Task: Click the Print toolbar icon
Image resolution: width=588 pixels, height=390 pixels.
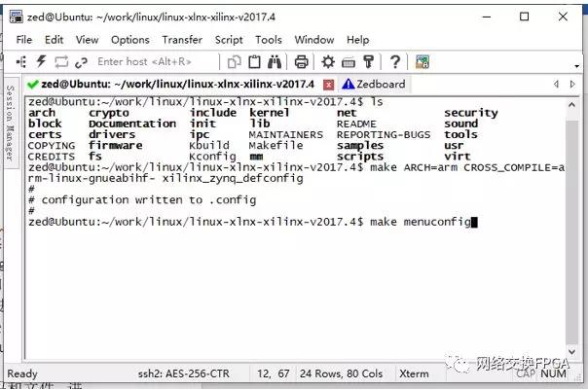Action: [302, 62]
